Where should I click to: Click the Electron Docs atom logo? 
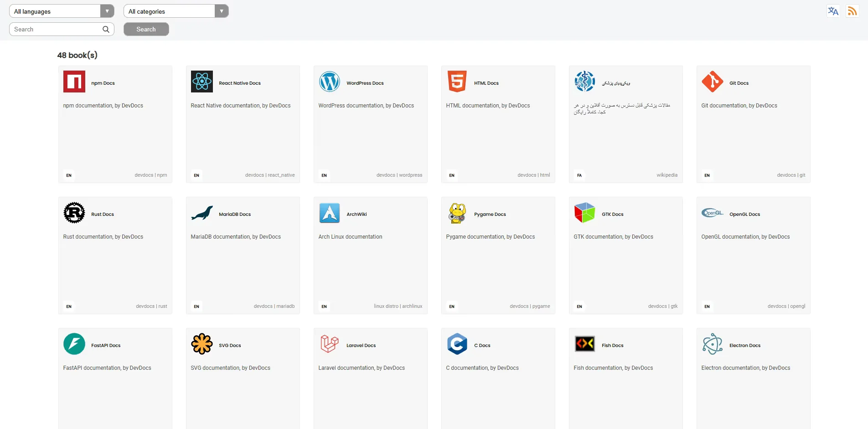coord(713,344)
